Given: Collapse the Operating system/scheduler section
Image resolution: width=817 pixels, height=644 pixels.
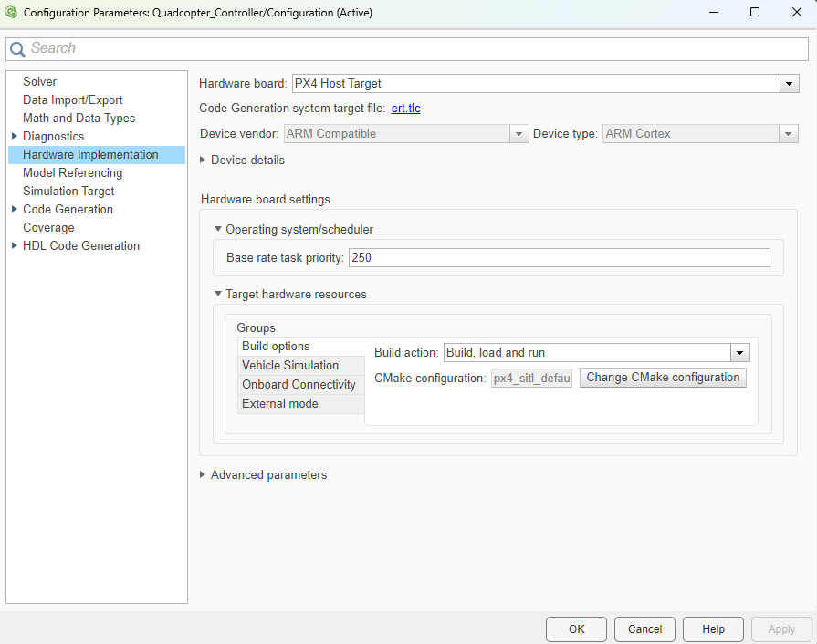Looking at the screenshot, I should click(217, 229).
